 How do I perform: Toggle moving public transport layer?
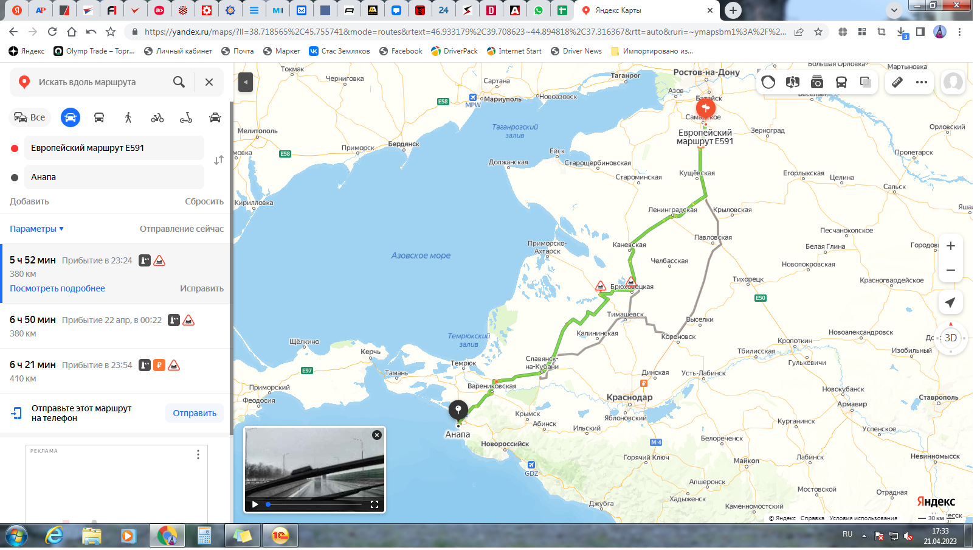click(841, 82)
